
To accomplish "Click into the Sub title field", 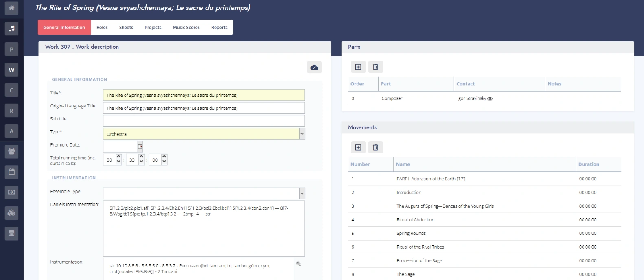I will [204, 121].
